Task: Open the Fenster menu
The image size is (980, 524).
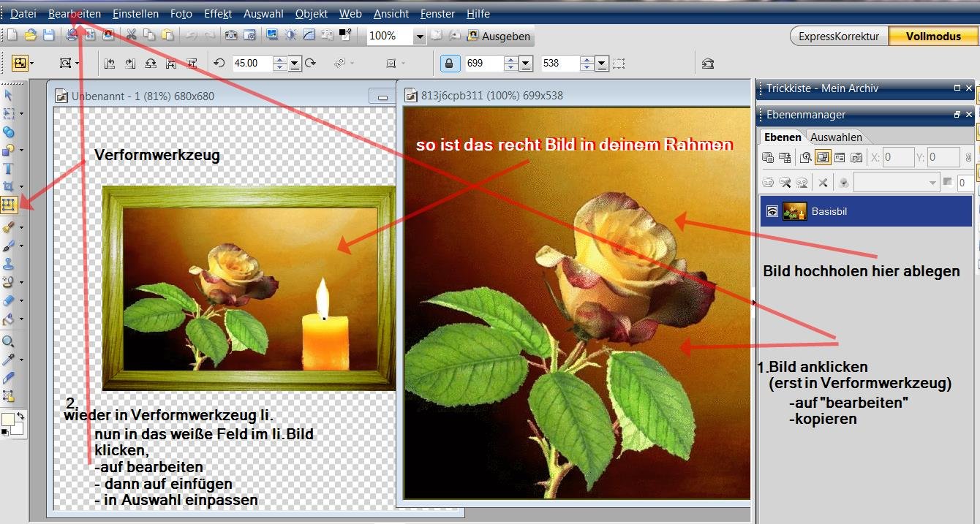Action: tap(437, 14)
